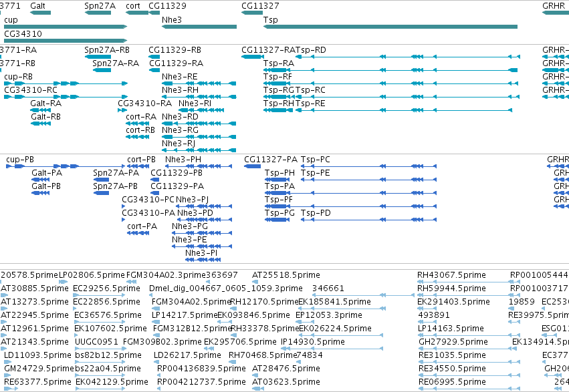Click the CG34310-RA transcript label
The height and width of the screenshot is (392, 569).
(144, 104)
